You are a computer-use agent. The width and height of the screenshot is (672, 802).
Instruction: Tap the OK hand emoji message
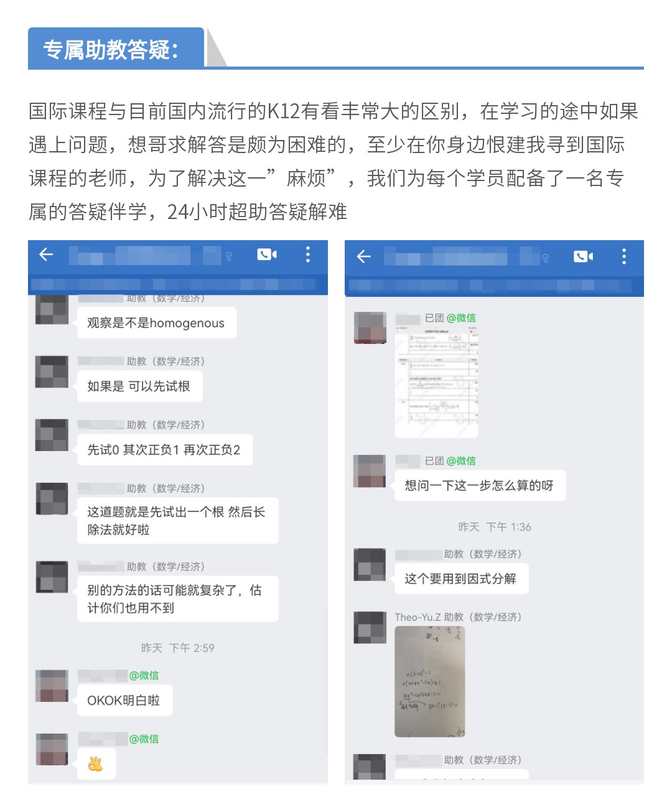(96, 763)
